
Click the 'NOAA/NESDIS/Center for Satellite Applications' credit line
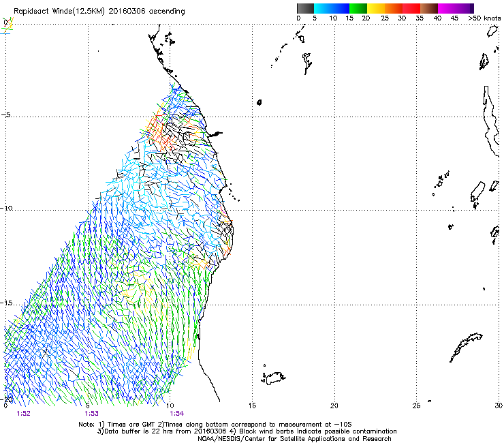tap(294, 438)
